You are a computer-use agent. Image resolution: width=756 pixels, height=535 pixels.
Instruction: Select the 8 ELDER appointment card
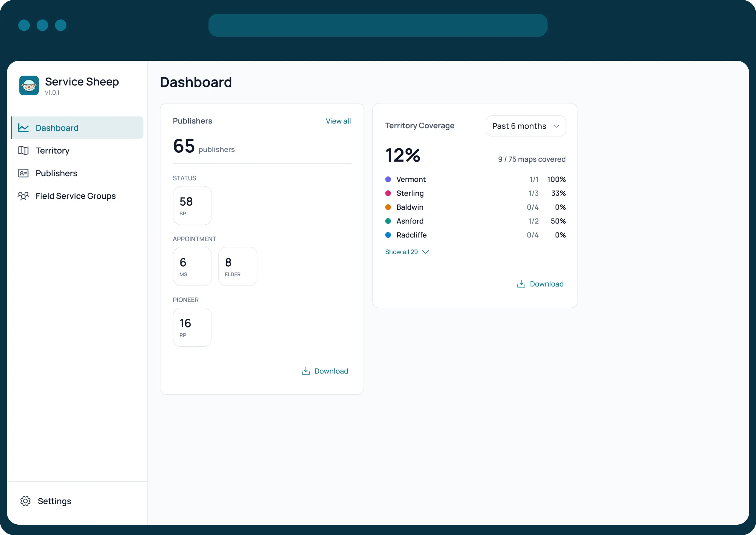[x=238, y=267]
